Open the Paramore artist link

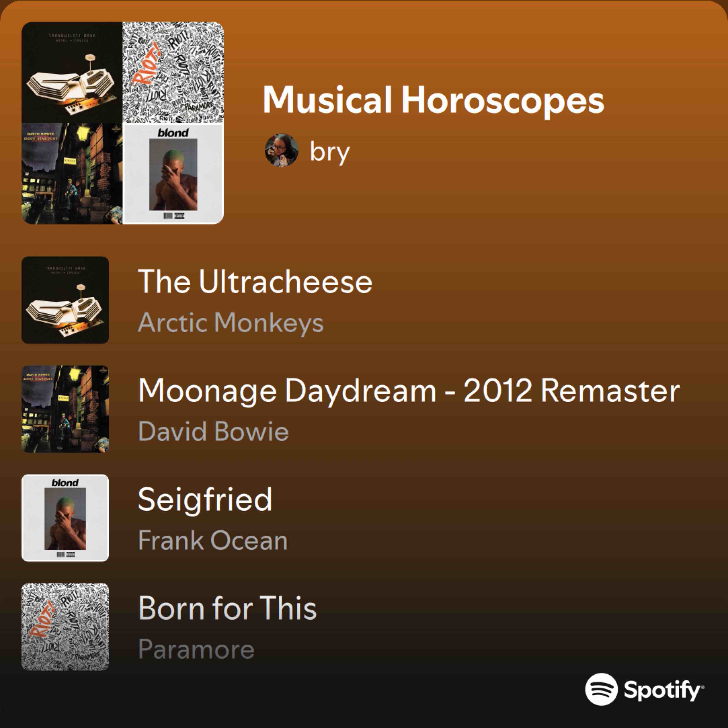coord(196,649)
